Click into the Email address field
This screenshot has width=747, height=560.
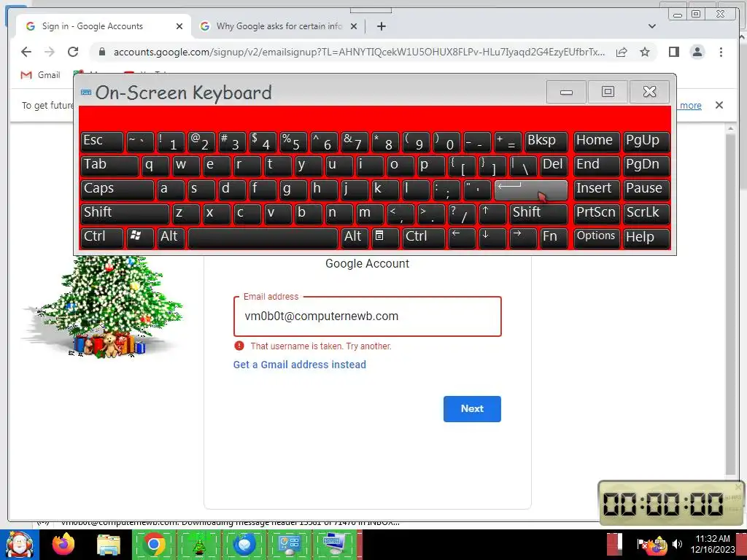click(x=368, y=316)
